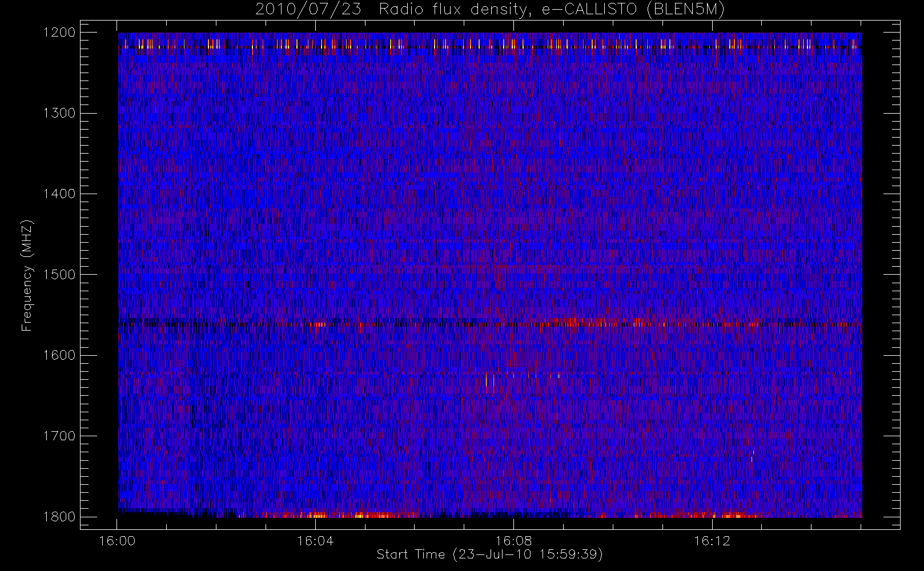The image size is (924, 571).
Task: Click the 16:04 time tick label
Action: click(x=315, y=541)
